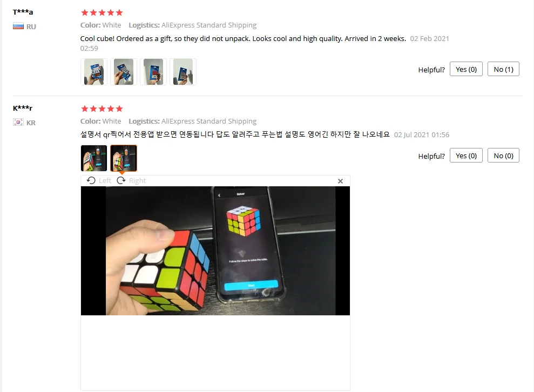
Task: Mark T***a's review helpful with Yes (0)
Action: coord(466,69)
